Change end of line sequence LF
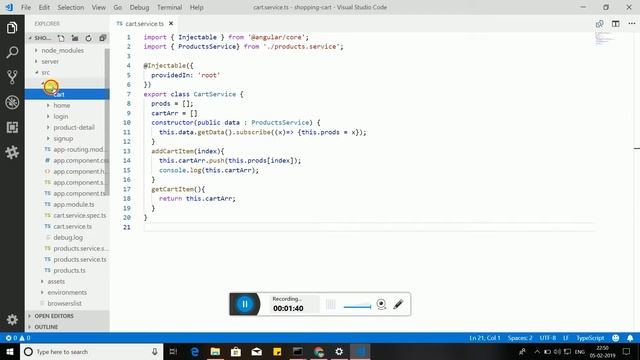Screen dimensions: 640x360 point(566,338)
